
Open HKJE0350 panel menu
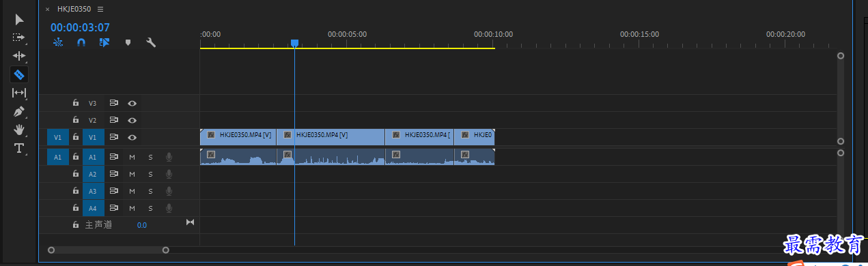(100, 10)
